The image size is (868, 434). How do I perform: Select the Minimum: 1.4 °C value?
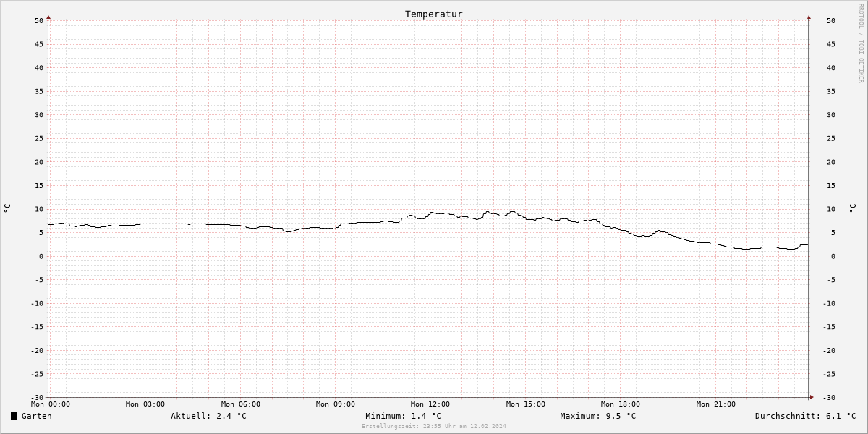[x=403, y=416]
